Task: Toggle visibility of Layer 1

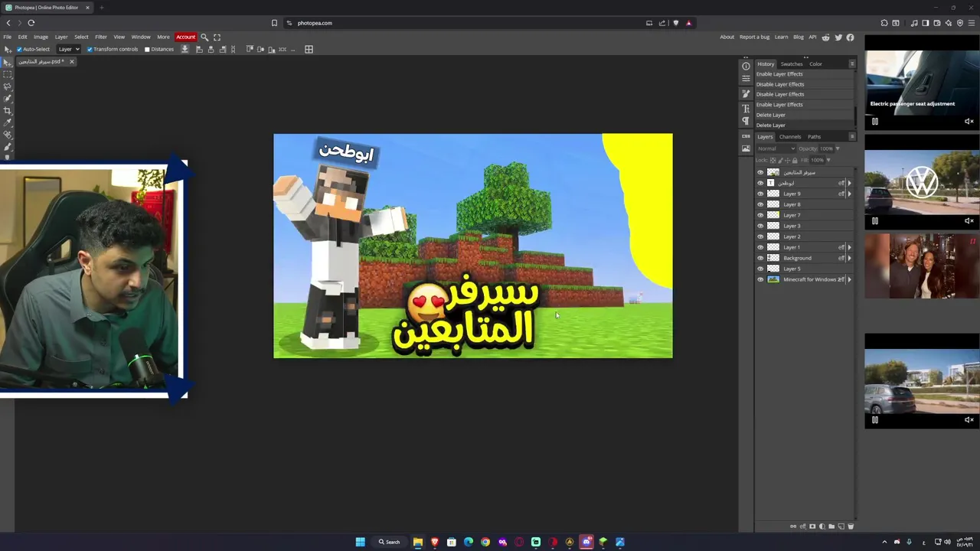Action: 760,247
